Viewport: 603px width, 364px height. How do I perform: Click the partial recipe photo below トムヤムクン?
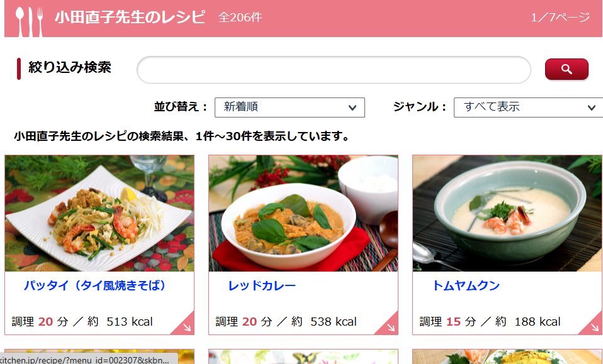[x=507, y=356]
